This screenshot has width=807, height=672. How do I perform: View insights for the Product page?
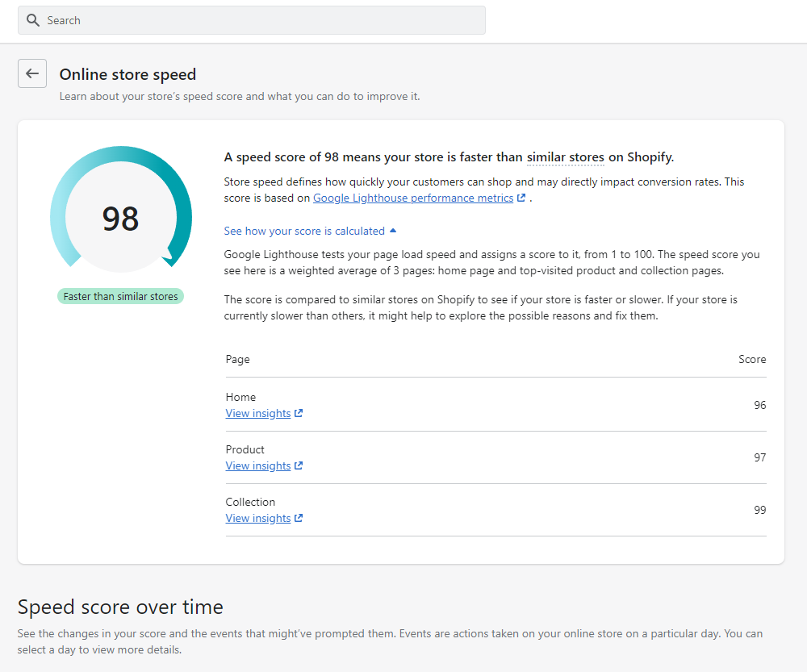point(257,465)
